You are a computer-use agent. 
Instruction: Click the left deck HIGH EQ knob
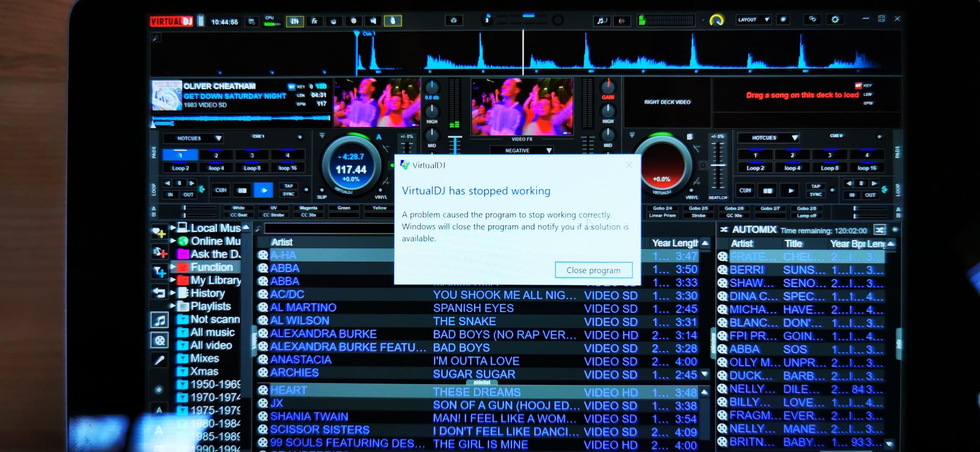tap(432, 110)
